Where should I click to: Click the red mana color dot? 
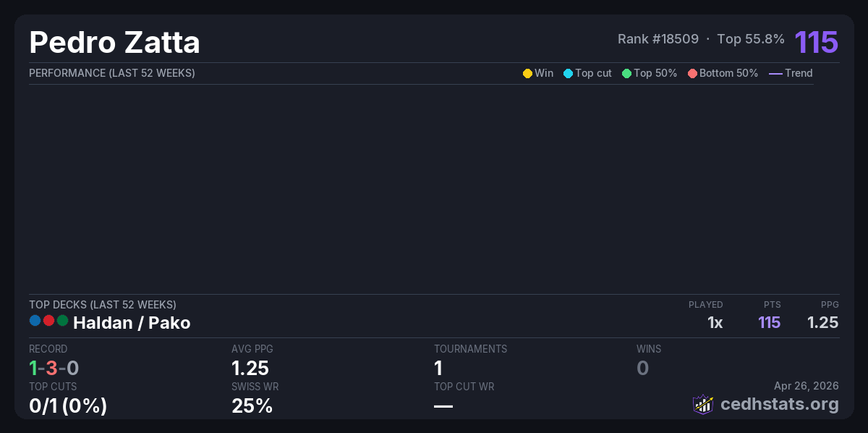click(49, 321)
